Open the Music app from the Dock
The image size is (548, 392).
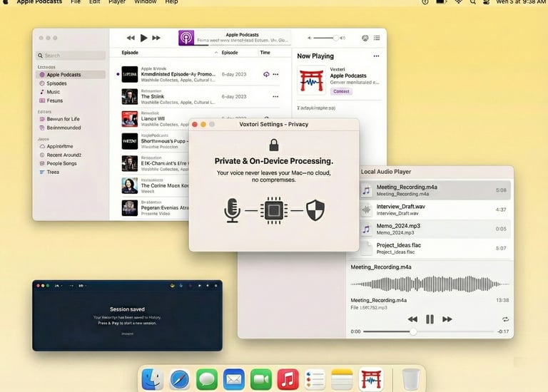tap(288, 379)
